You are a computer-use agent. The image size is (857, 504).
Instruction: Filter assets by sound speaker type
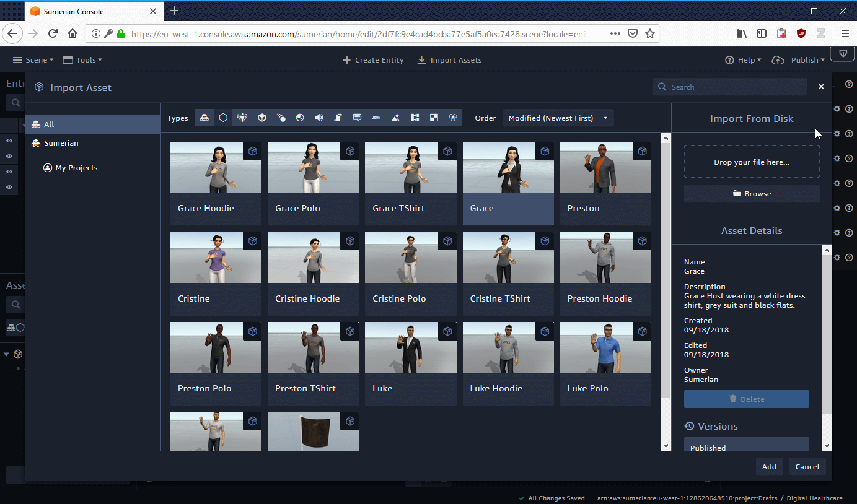tap(319, 118)
